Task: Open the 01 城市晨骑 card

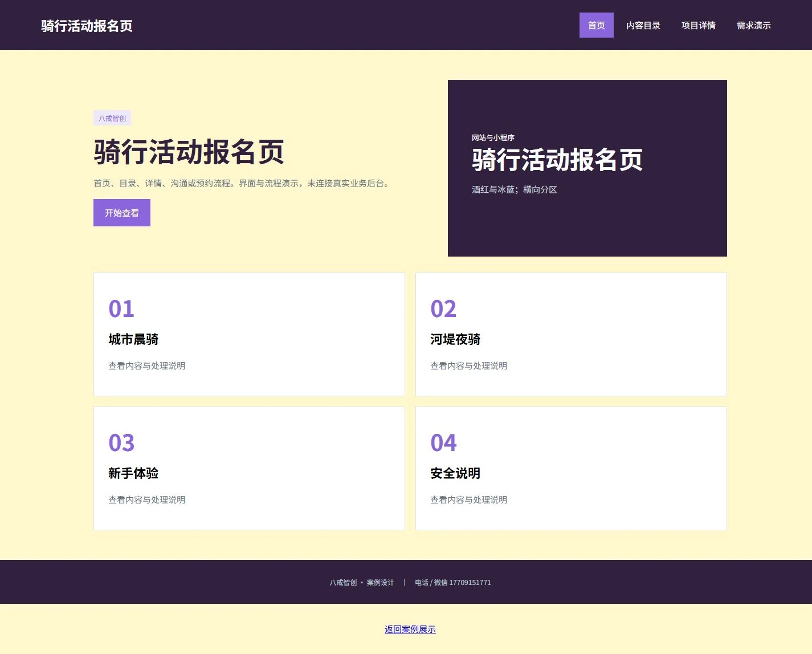Action: (249, 334)
